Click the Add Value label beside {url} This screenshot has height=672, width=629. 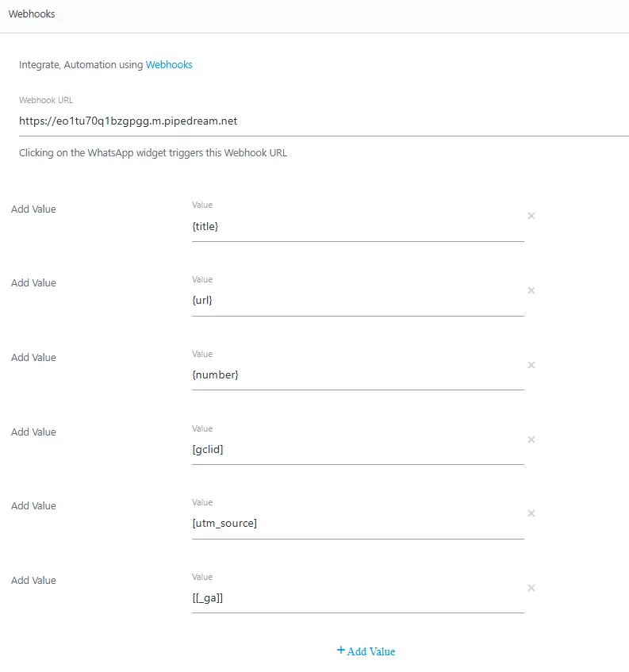pos(33,283)
